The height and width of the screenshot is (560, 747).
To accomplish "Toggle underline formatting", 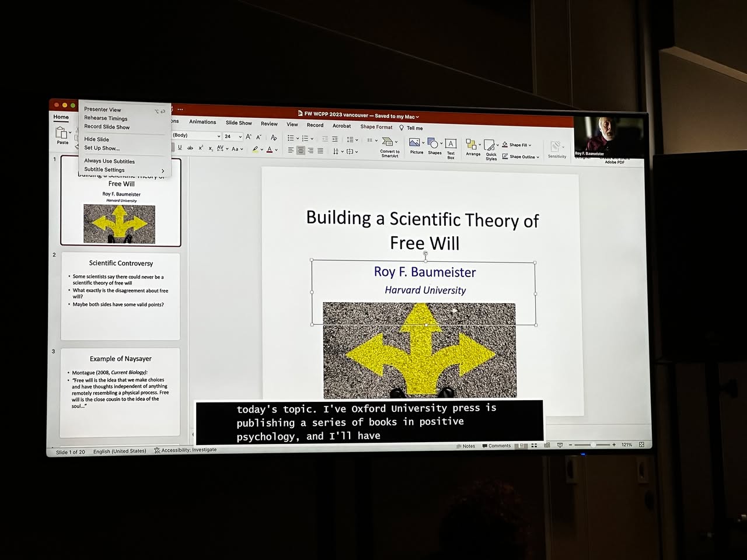I will click(180, 148).
